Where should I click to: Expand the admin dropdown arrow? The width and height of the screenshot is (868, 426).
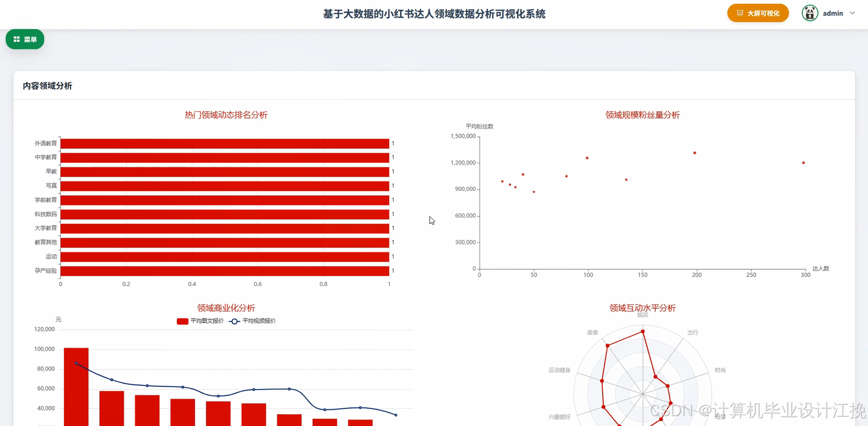(852, 13)
